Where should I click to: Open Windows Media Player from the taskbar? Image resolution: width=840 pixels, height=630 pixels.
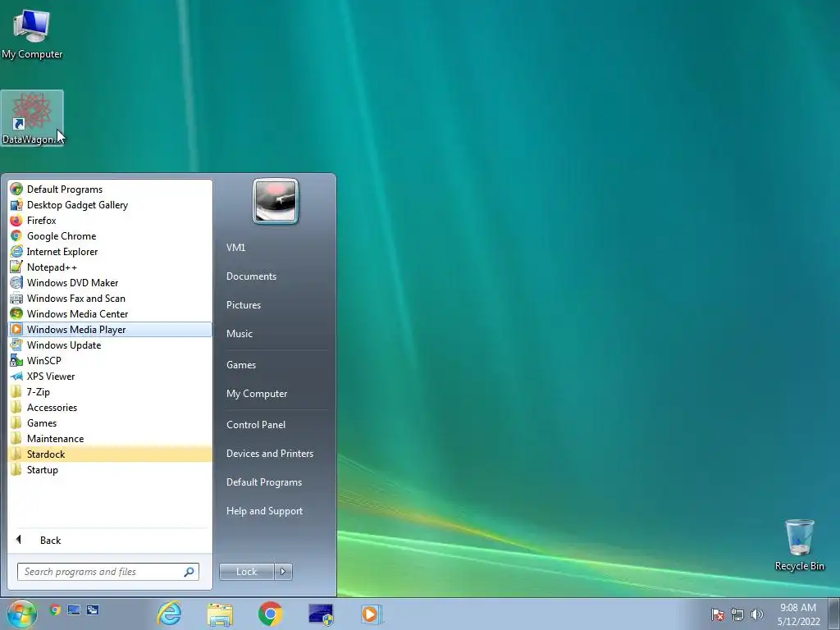(x=372, y=614)
